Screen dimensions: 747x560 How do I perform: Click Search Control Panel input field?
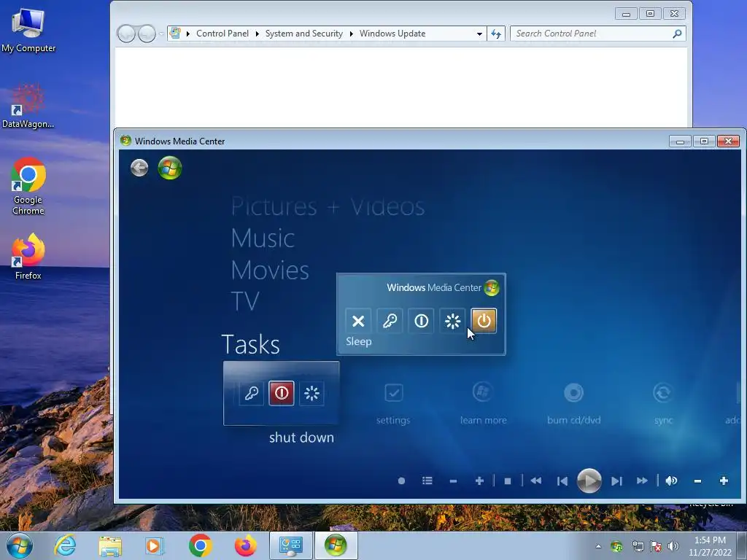coord(591,34)
